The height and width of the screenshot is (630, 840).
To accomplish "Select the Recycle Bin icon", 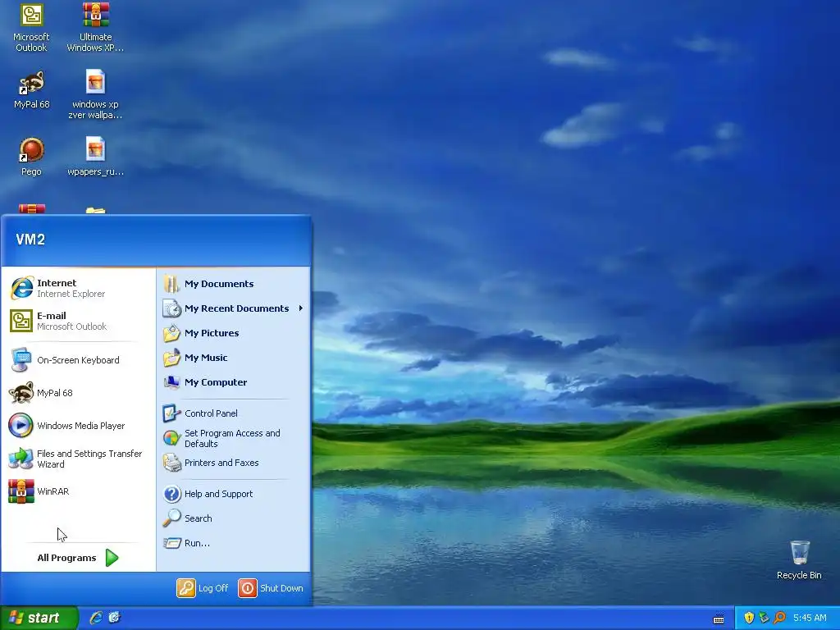I will (799, 560).
